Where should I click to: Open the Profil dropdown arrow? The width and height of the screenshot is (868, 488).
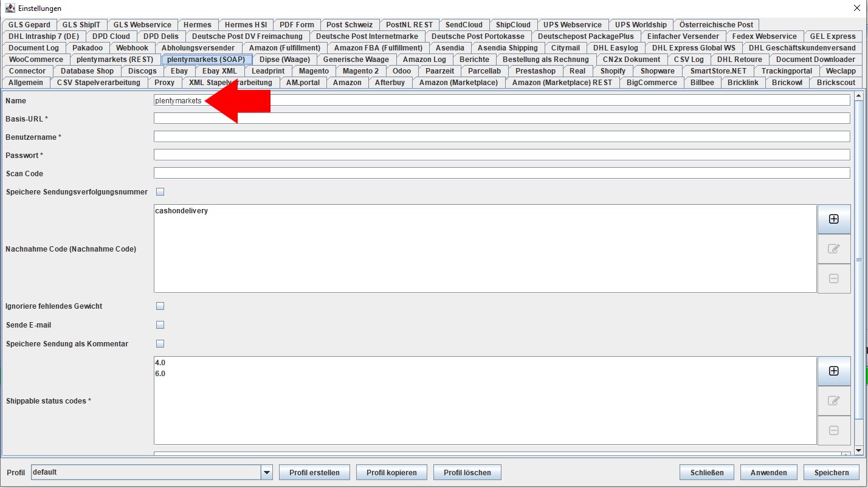(x=266, y=472)
